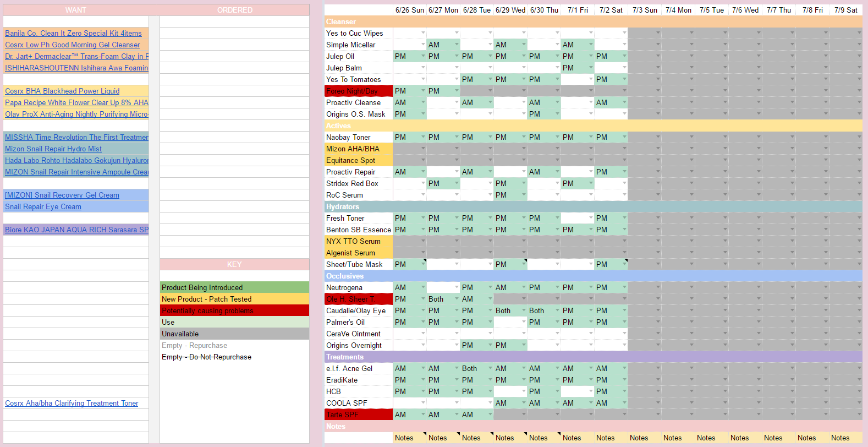Click yellow New Product - Patch Tested cell
This screenshot has height=447, width=868.
coord(235,299)
